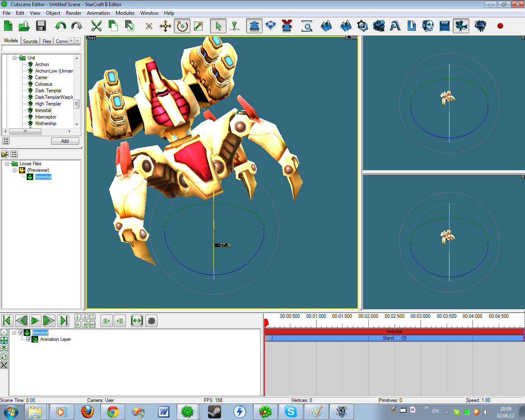Click the movie camera toolbar icon

[461, 26]
